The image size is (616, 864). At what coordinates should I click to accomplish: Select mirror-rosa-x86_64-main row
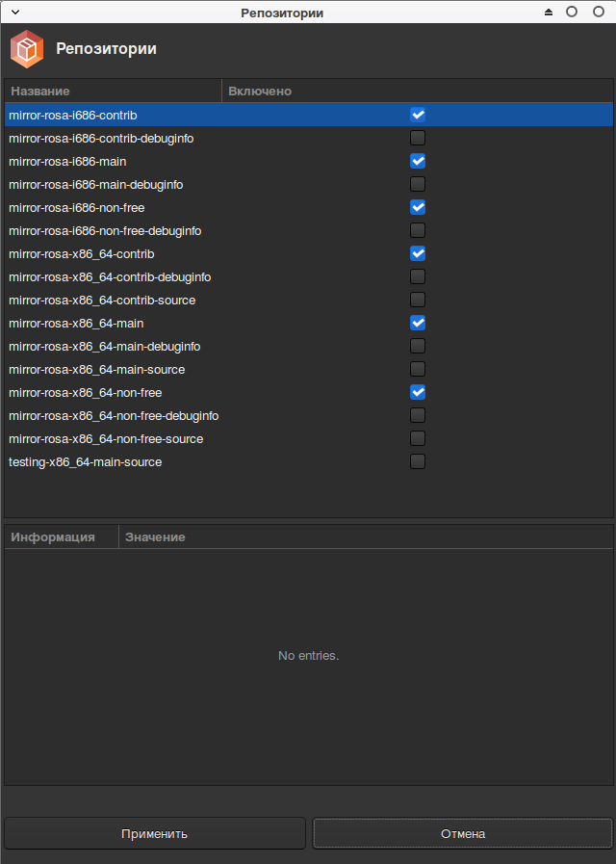(x=77, y=323)
